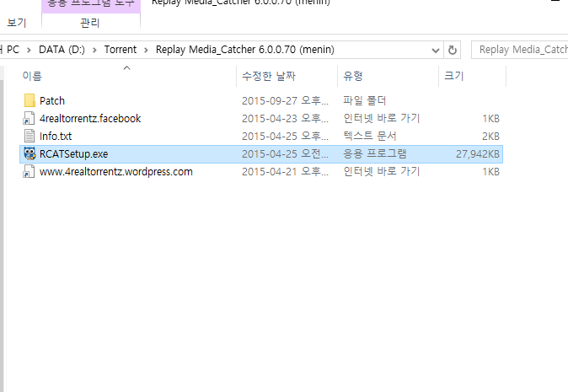The width and height of the screenshot is (568, 392).
Task: Select the Info.txt file name
Action: coord(56,137)
